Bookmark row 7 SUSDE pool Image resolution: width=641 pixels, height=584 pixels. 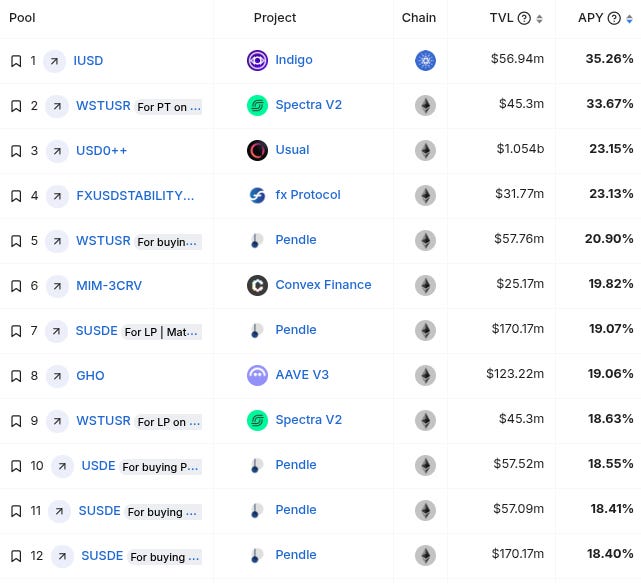[x=16, y=331]
